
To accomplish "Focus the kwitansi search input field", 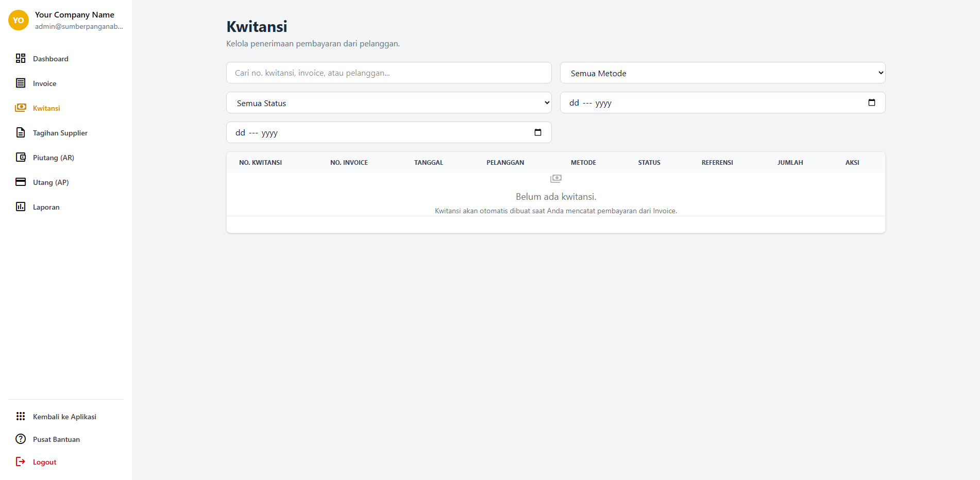I will click(388, 73).
